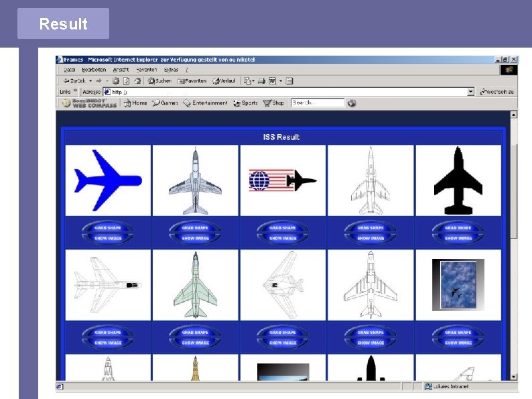This screenshot has height=399, width=532.
Task: Click Show Image under blue airplane
Action: click(108, 238)
